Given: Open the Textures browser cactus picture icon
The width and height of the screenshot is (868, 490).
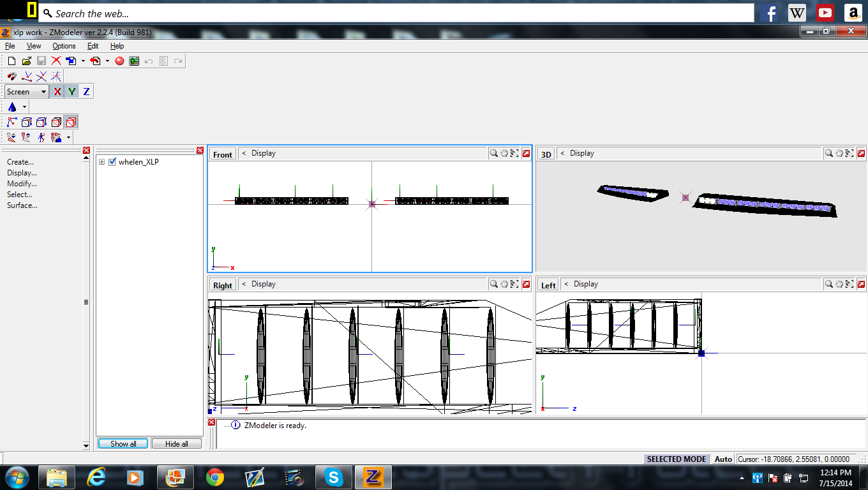Looking at the screenshot, I should (134, 61).
